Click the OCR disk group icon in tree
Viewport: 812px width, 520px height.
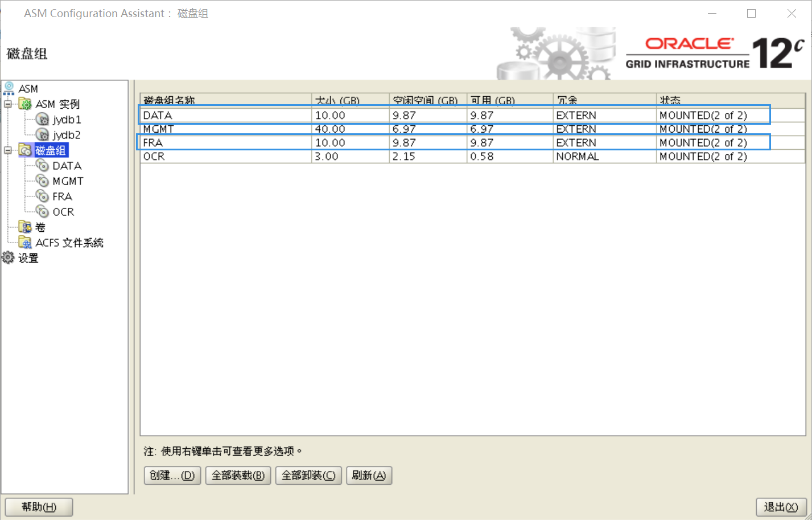click(x=43, y=211)
